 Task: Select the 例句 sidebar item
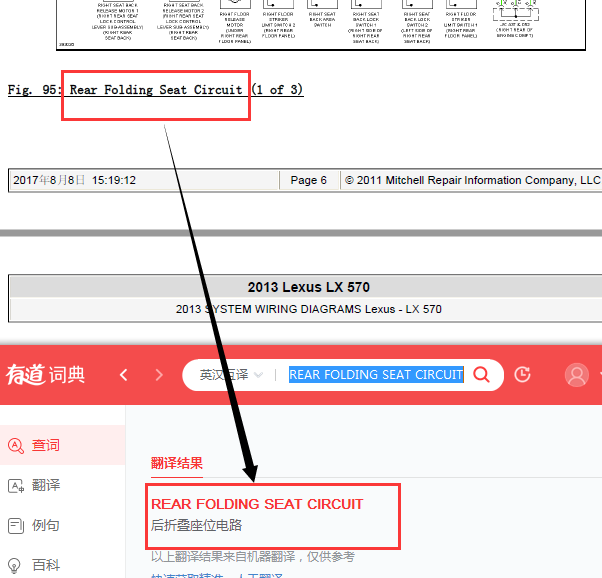click(x=63, y=525)
